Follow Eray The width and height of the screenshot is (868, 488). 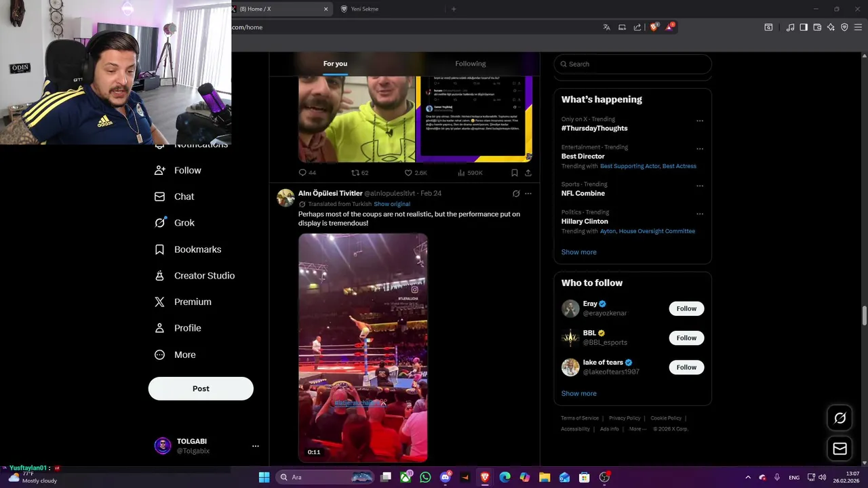[x=686, y=308]
